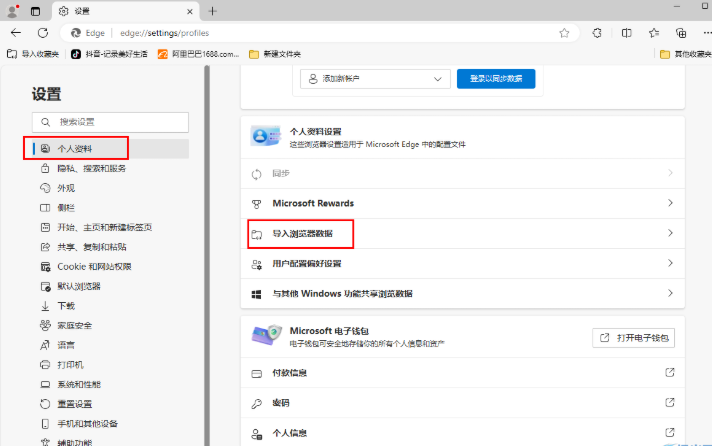Select the 设置 browser tab
Screen dimensions: 712x446
(126, 11)
